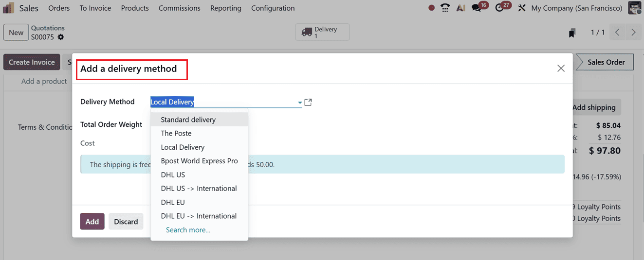Pick the DHL EU option
The height and width of the screenshot is (260, 644).
(x=200, y=202)
